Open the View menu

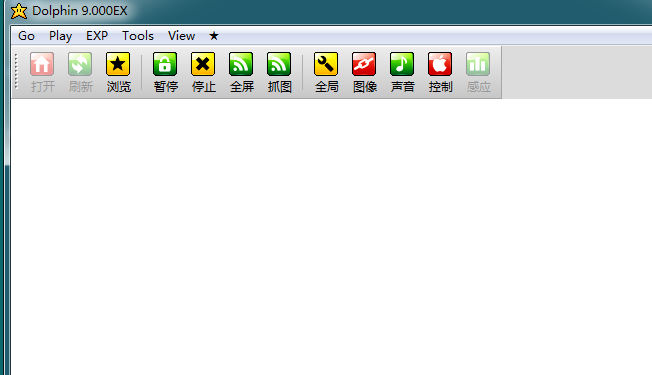pyautogui.click(x=181, y=36)
